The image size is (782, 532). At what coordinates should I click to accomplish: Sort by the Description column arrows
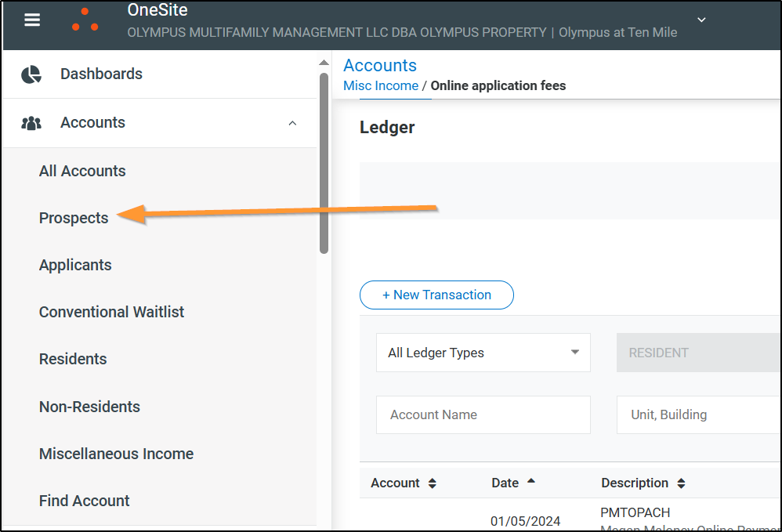tap(681, 483)
